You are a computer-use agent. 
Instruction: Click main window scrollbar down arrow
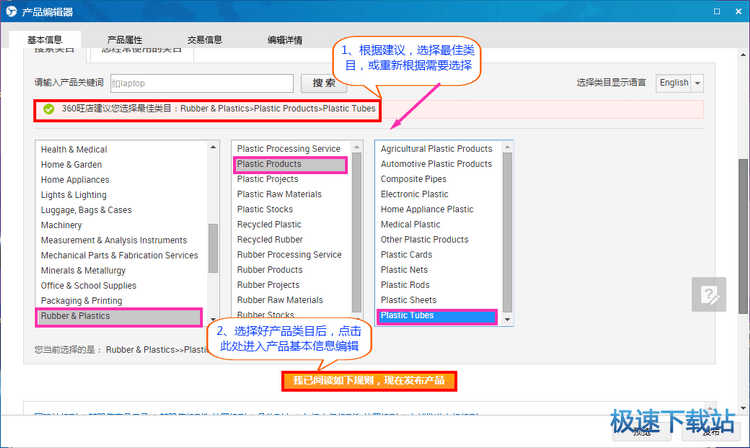pyautogui.click(x=743, y=408)
